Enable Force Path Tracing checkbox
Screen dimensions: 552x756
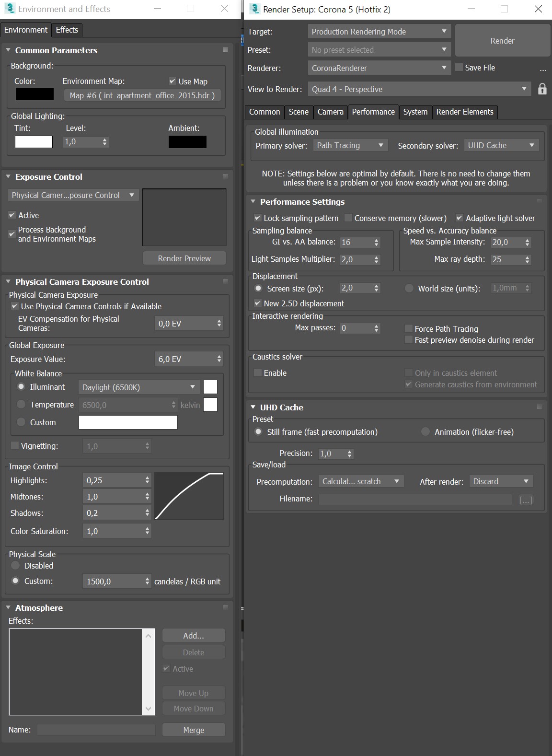[x=409, y=328]
